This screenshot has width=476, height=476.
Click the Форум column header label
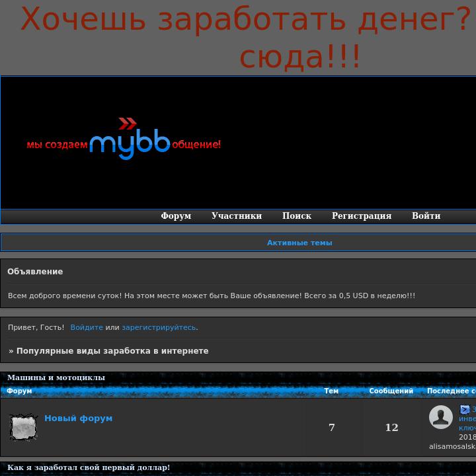click(x=19, y=391)
